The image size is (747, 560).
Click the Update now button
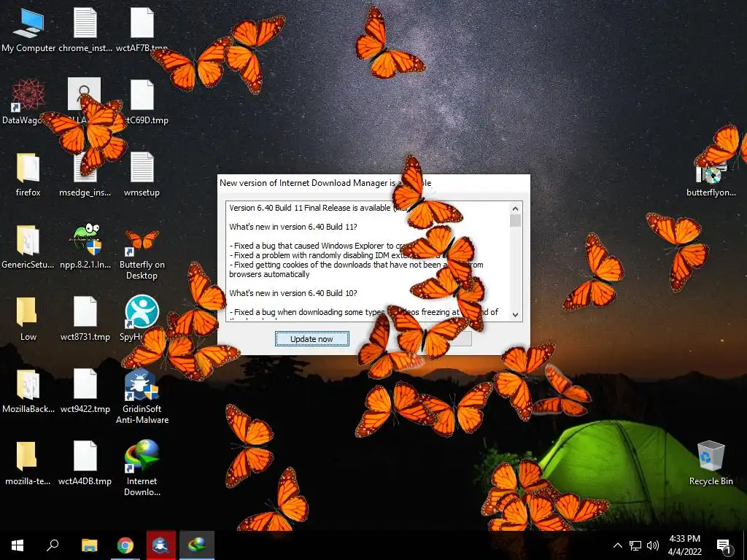[x=312, y=339]
